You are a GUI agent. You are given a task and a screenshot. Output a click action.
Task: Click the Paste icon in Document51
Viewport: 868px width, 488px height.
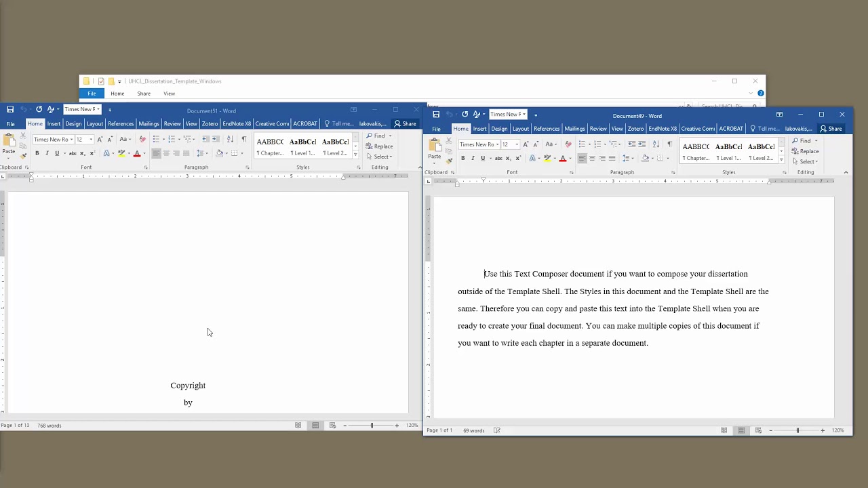[x=9, y=140]
